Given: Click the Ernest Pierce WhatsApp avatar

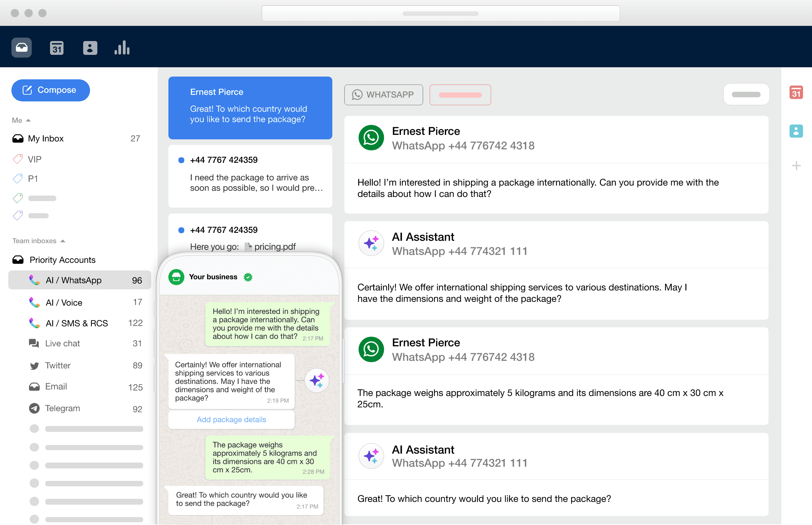Looking at the screenshot, I should coord(371,137).
